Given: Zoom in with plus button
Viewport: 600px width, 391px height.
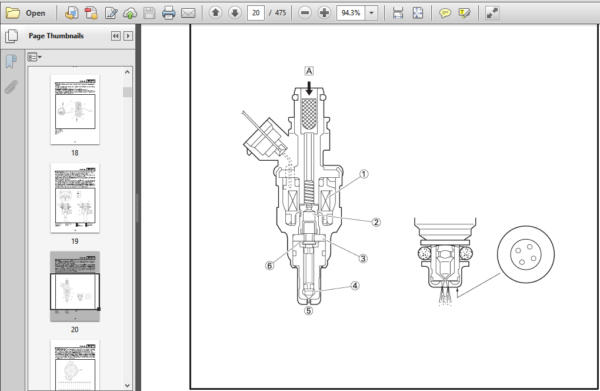Looking at the screenshot, I should pos(324,13).
